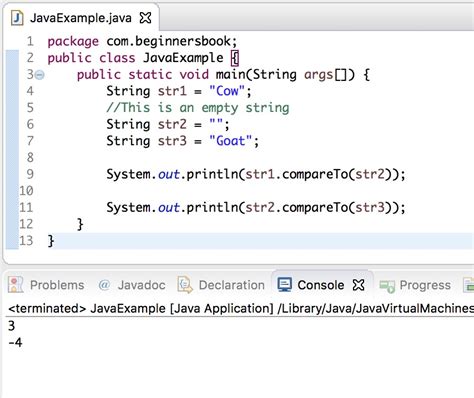This screenshot has width=474, height=398.
Task: Click the italic out field on line 9
Action: pos(169,174)
